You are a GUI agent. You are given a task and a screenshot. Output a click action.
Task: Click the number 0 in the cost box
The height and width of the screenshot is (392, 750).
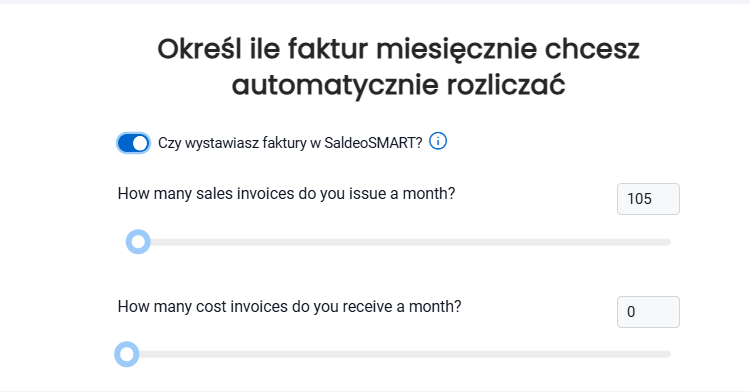pyautogui.click(x=631, y=312)
